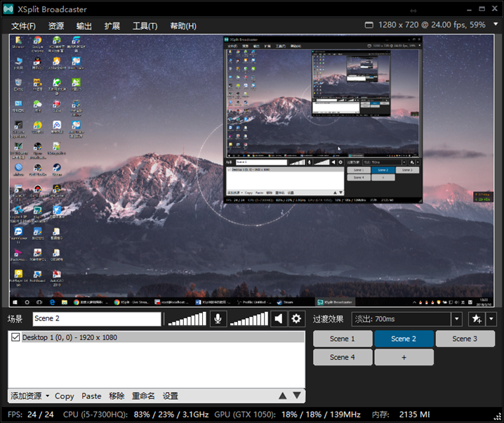The width and height of the screenshot is (504, 423).
Task: Click the resolution display icon beside 1280 x 720
Action: click(369, 25)
